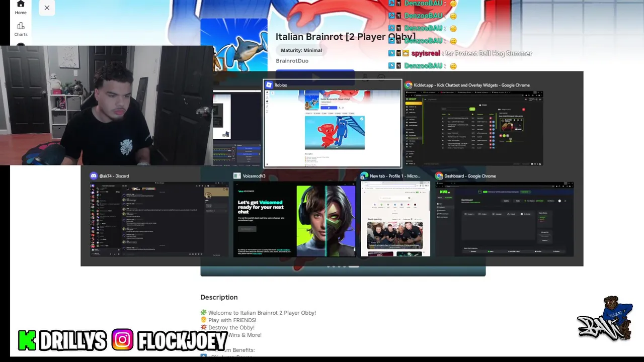Close the game details page with X
This screenshot has width=644, height=362.
point(47,8)
